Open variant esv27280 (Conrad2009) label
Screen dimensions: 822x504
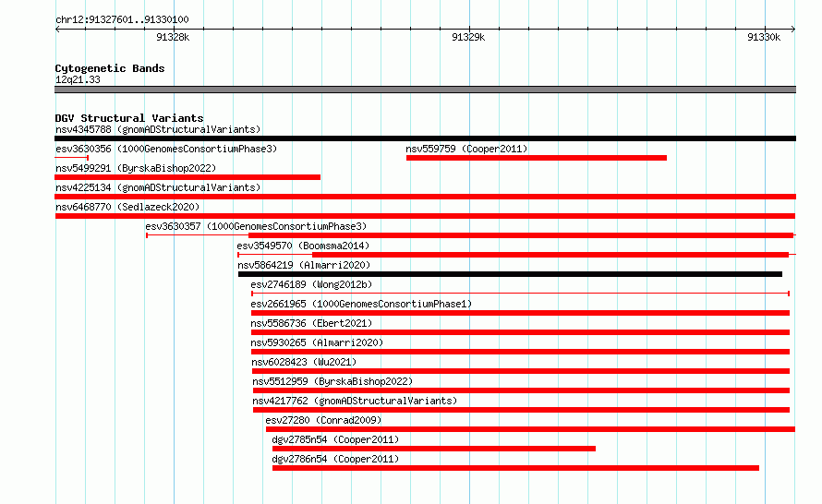[x=323, y=420]
